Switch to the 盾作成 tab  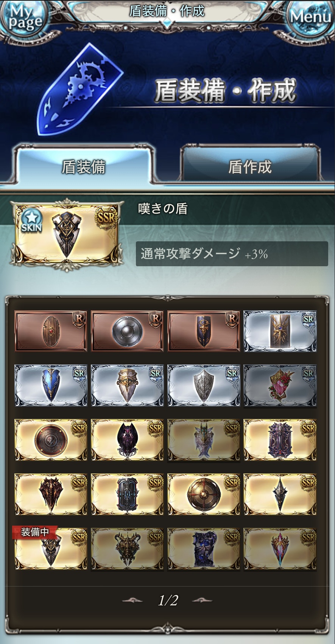(x=250, y=167)
